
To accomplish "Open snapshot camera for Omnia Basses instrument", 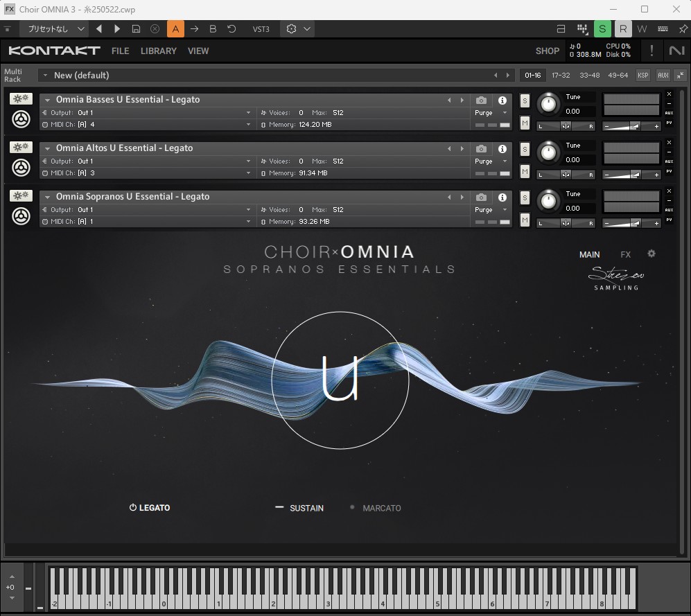I will click(x=481, y=100).
